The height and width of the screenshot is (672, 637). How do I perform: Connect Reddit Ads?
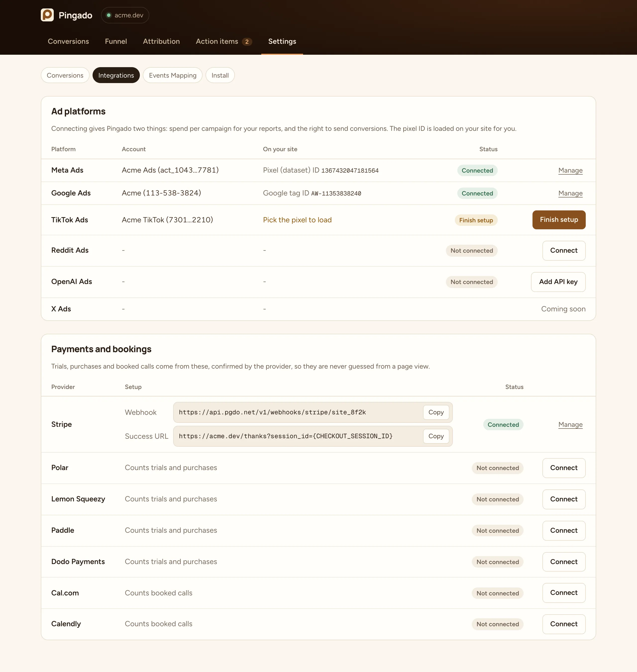564,250
